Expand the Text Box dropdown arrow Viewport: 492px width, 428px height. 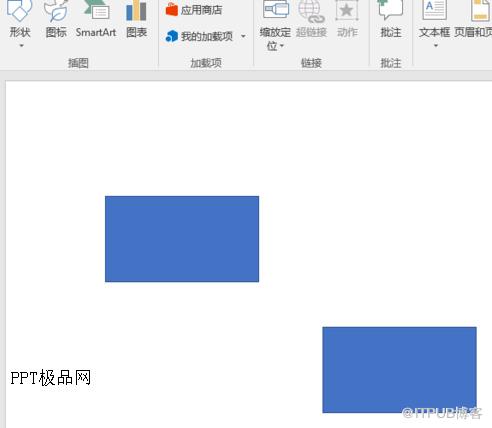(x=436, y=46)
